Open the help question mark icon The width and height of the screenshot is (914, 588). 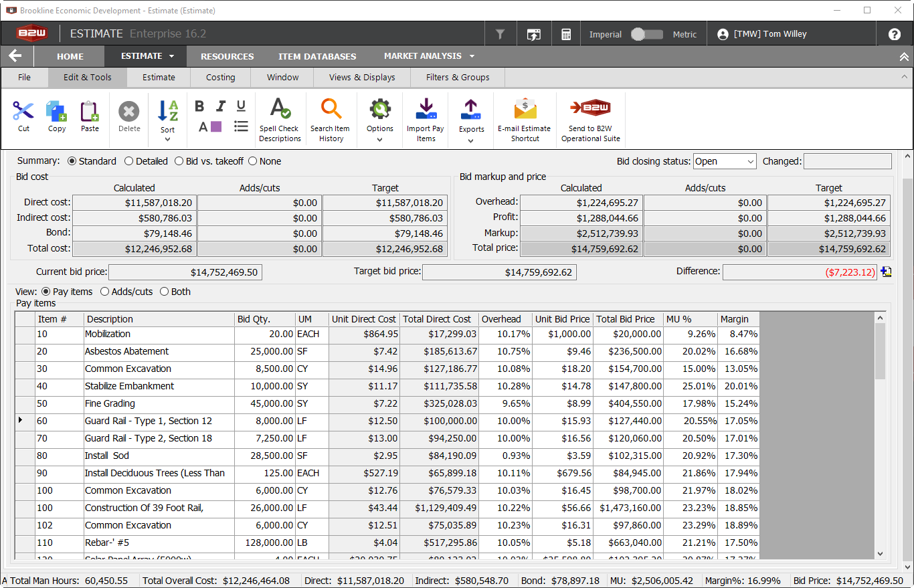coord(895,34)
